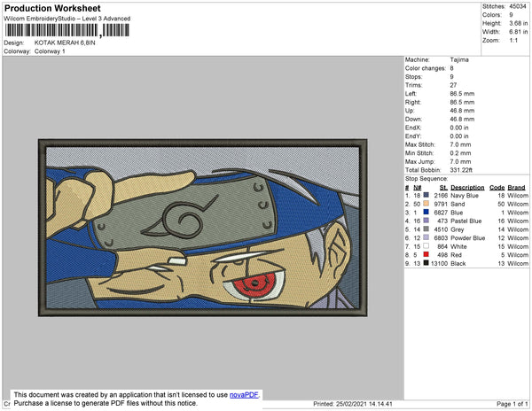
Task: Click the Description column header
Action: tap(467, 188)
